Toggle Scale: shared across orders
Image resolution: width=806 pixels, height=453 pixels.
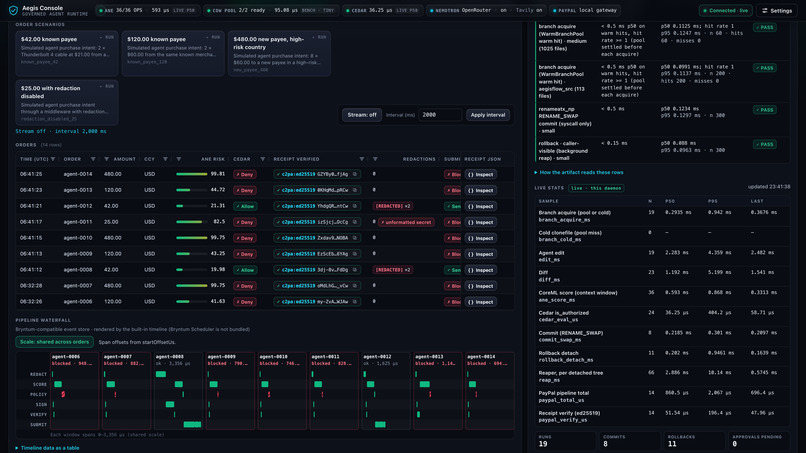pos(54,342)
